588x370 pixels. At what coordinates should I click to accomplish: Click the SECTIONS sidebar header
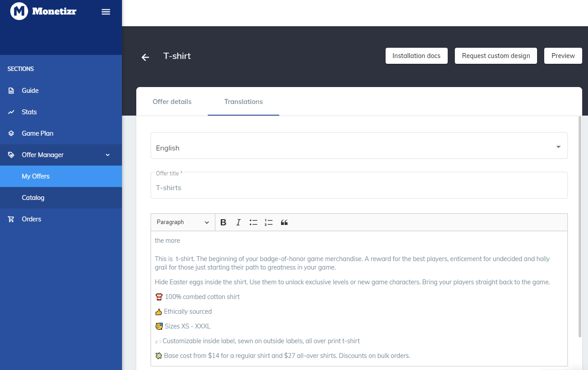pos(21,69)
